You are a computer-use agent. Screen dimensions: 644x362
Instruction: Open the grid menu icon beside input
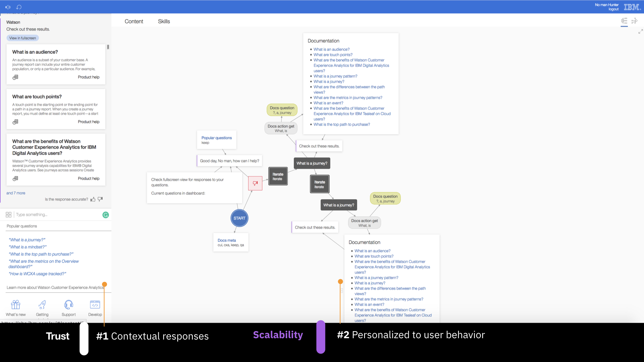9,215
